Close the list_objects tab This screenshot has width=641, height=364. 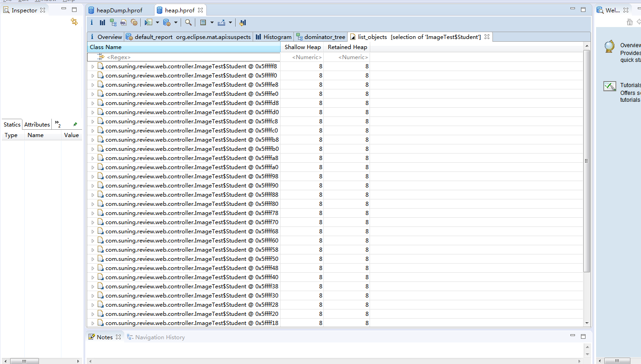click(x=487, y=37)
